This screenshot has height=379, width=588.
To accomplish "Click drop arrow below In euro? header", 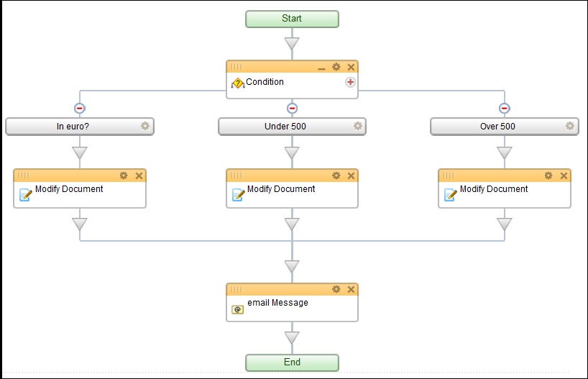I will pyautogui.click(x=80, y=152).
